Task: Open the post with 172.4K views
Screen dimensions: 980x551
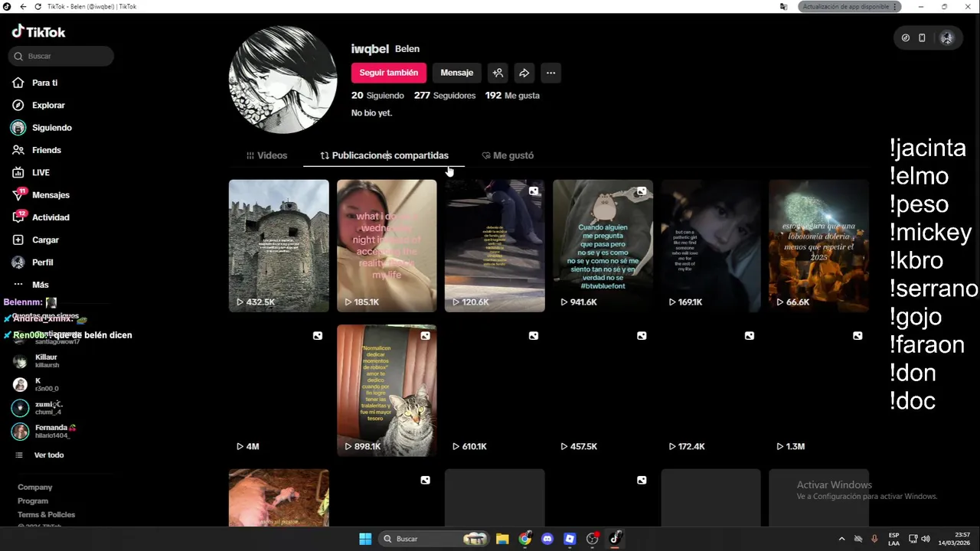Action: click(x=710, y=390)
